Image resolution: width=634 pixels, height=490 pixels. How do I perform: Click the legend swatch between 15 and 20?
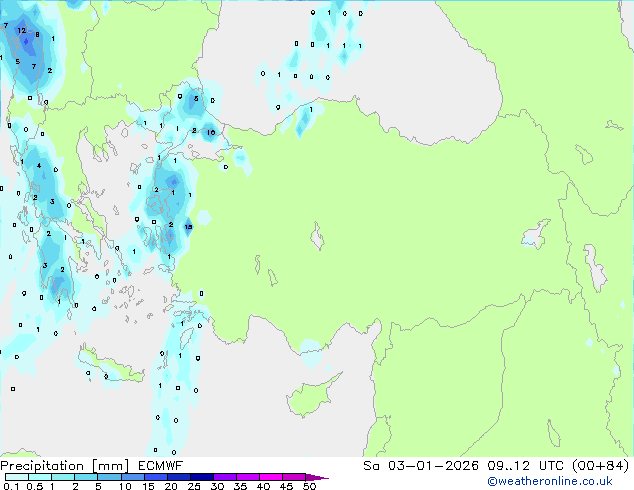(156, 477)
